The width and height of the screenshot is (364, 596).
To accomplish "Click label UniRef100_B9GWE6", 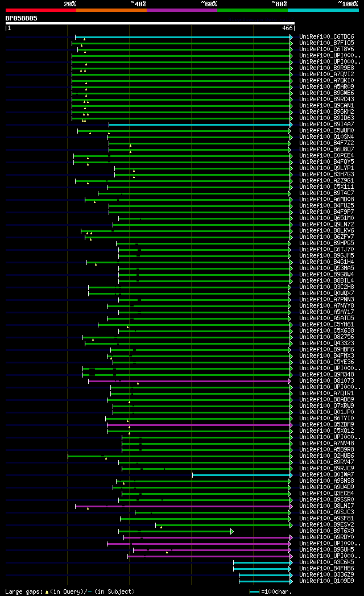I will point(326,93).
